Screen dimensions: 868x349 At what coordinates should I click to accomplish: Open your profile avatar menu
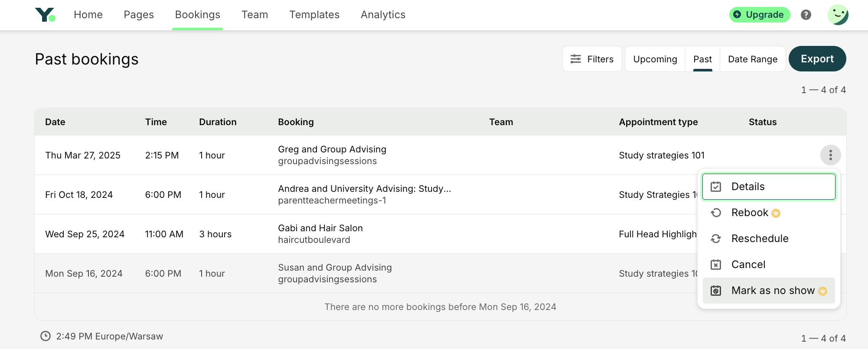point(838,14)
